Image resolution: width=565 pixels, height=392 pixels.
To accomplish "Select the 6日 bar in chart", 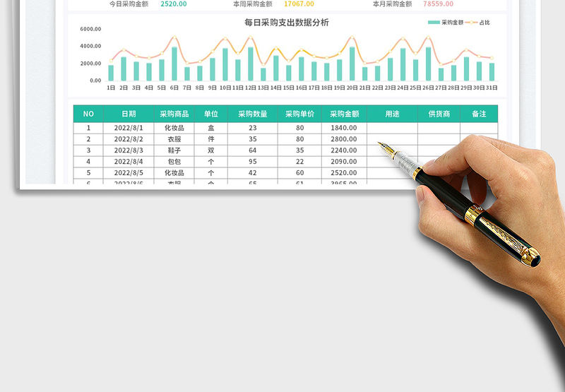I will point(174,64).
